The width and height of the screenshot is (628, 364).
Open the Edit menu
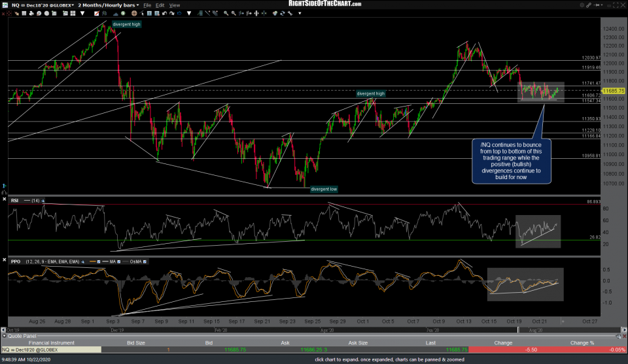tap(160, 5)
